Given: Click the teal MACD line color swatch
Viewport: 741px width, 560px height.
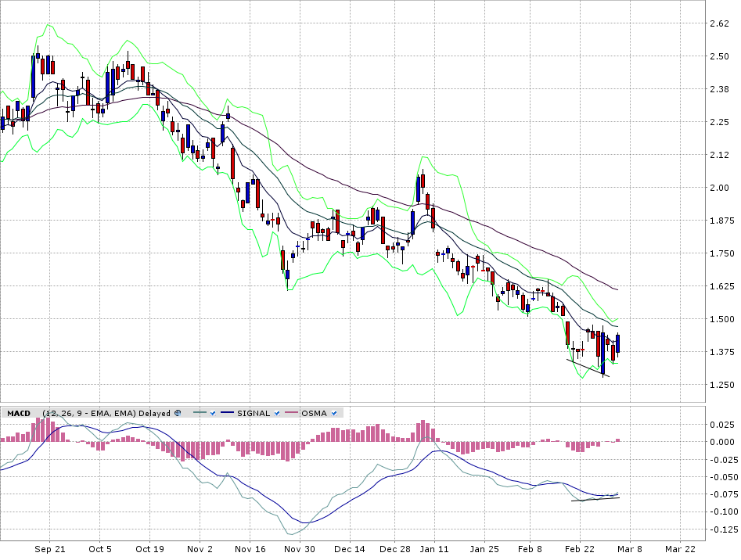Looking at the screenshot, I should pyautogui.click(x=199, y=413).
